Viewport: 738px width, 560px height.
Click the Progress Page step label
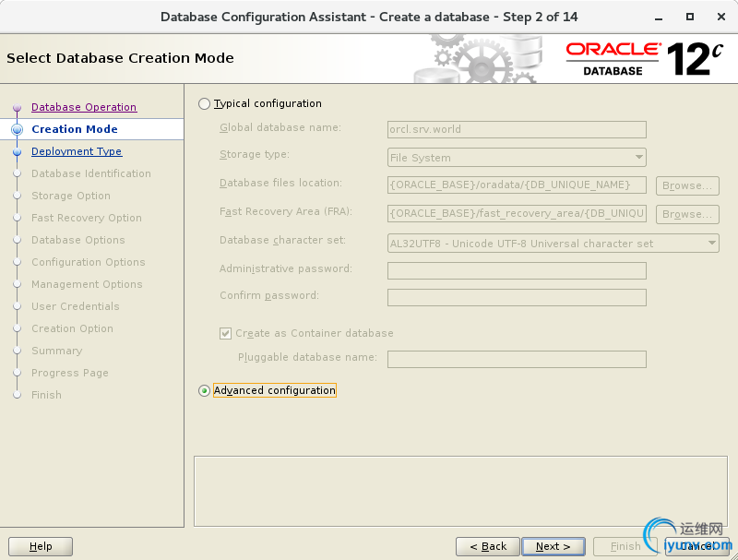pyautogui.click(x=70, y=373)
